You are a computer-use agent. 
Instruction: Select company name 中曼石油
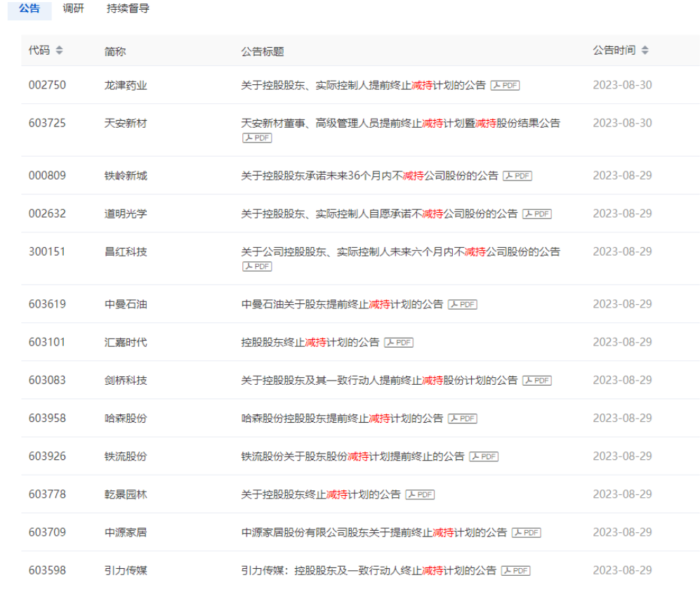(126, 305)
